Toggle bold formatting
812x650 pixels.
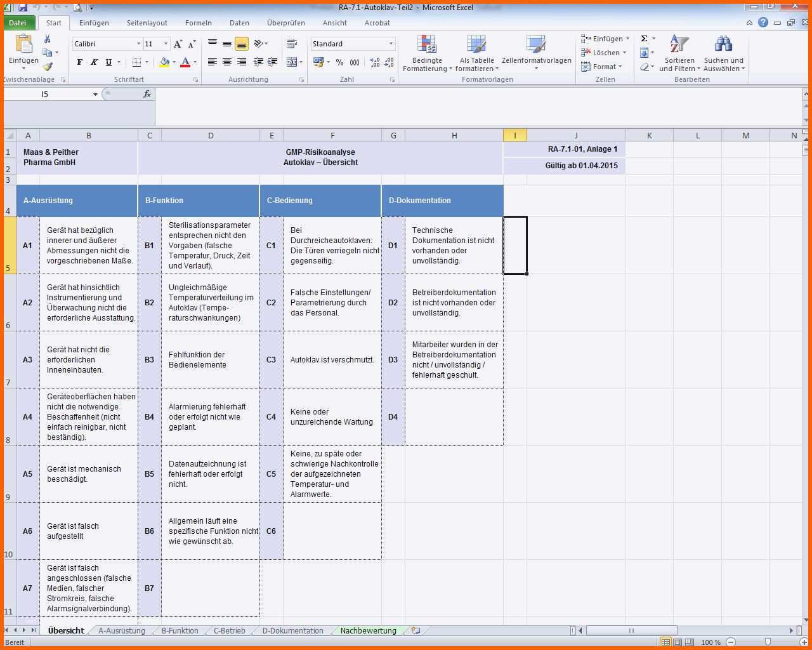(79, 62)
